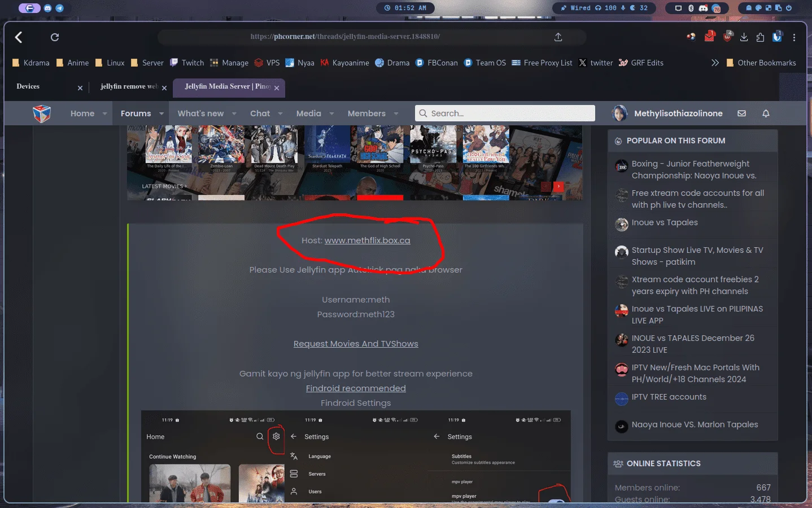Open IPTV TREE accounts thread
This screenshot has width=812, height=508.
coord(669,397)
